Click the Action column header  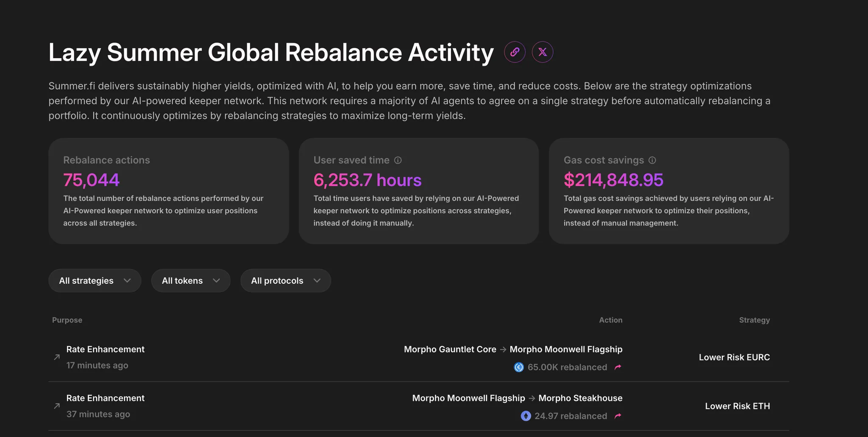[611, 320]
